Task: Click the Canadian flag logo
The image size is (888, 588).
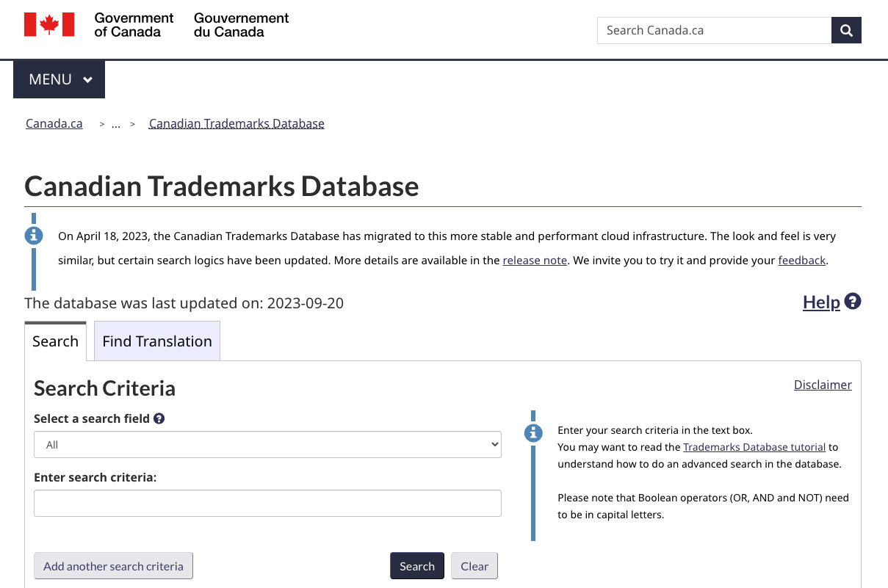Action: click(x=49, y=24)
